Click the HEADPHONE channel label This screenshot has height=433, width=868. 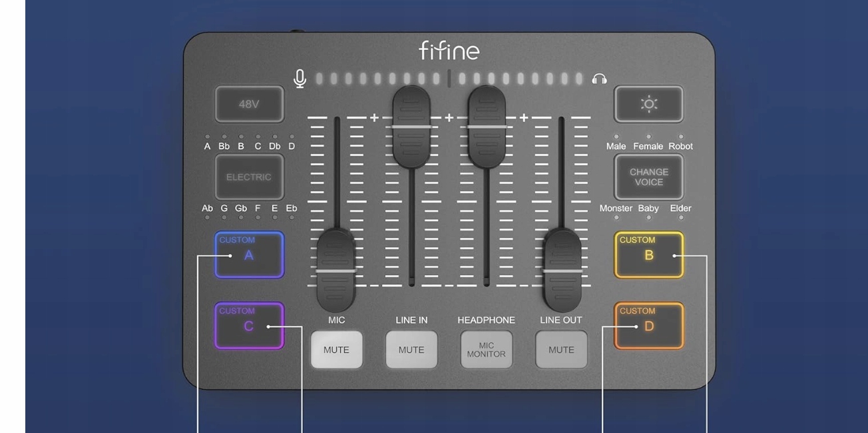point(486,320)
